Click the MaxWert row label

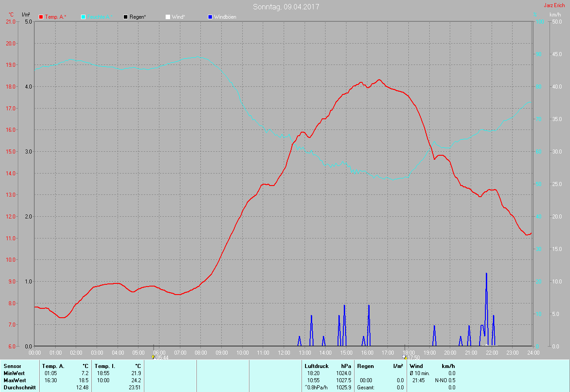[15, 380]
